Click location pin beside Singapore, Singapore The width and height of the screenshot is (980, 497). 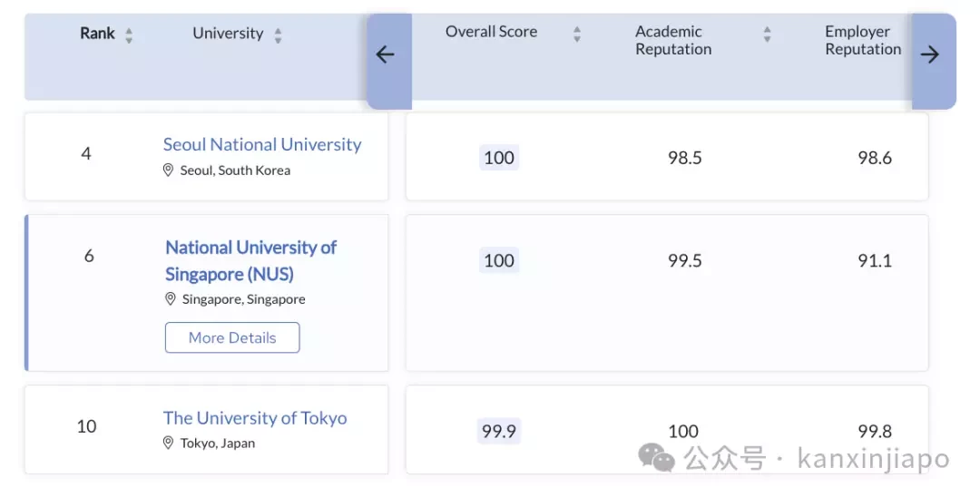coord(170,299)
